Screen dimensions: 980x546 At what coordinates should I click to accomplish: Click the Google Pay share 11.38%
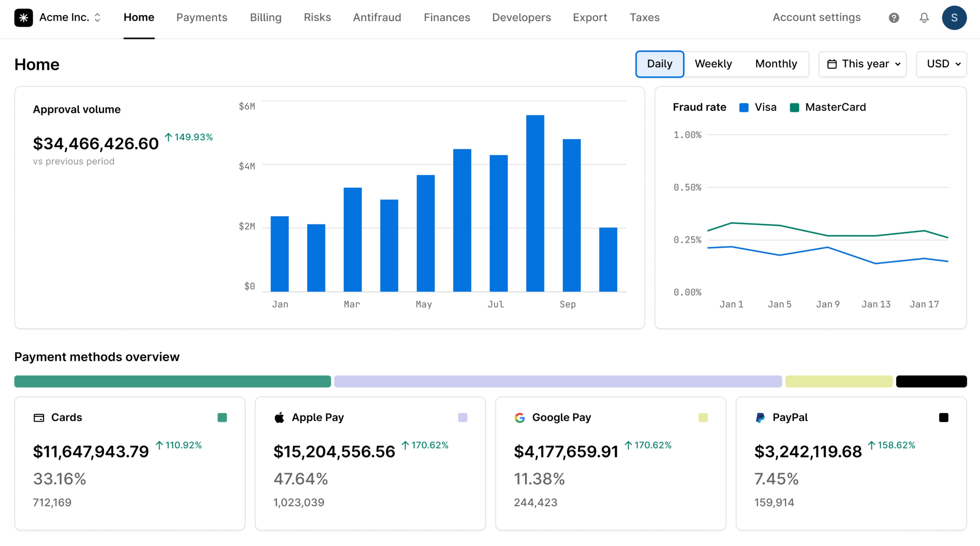[x=540, y=479]
